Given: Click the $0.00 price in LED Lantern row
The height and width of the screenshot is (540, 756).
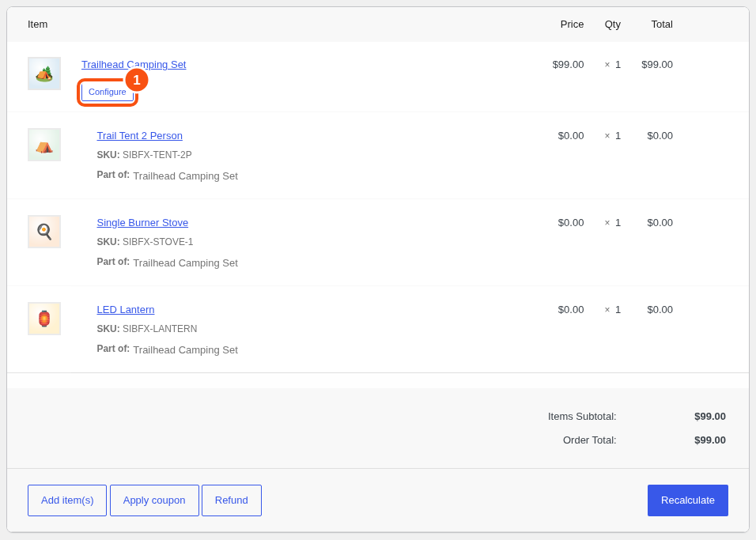Looking at the screenshot, I should click(x=571, y=310).
